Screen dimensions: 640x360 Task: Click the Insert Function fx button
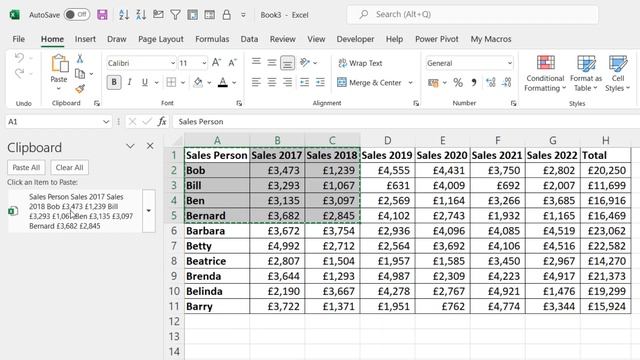(x=162, y=122)
